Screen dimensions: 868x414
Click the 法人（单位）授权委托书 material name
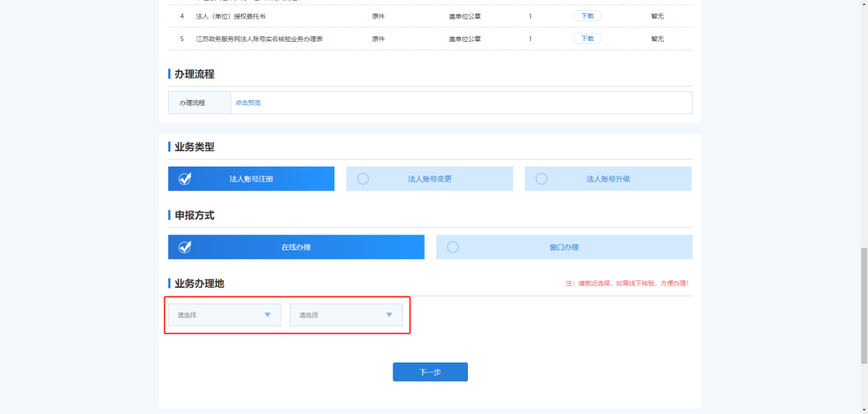coord(230,16)
